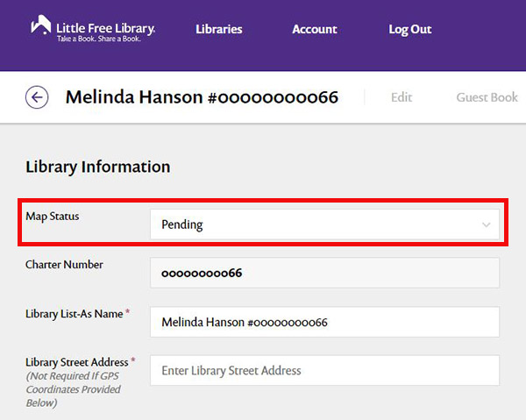Click the Charter Number field
Image resolution: width=526 pixels, height=420 pixels.
coord(323,273)
